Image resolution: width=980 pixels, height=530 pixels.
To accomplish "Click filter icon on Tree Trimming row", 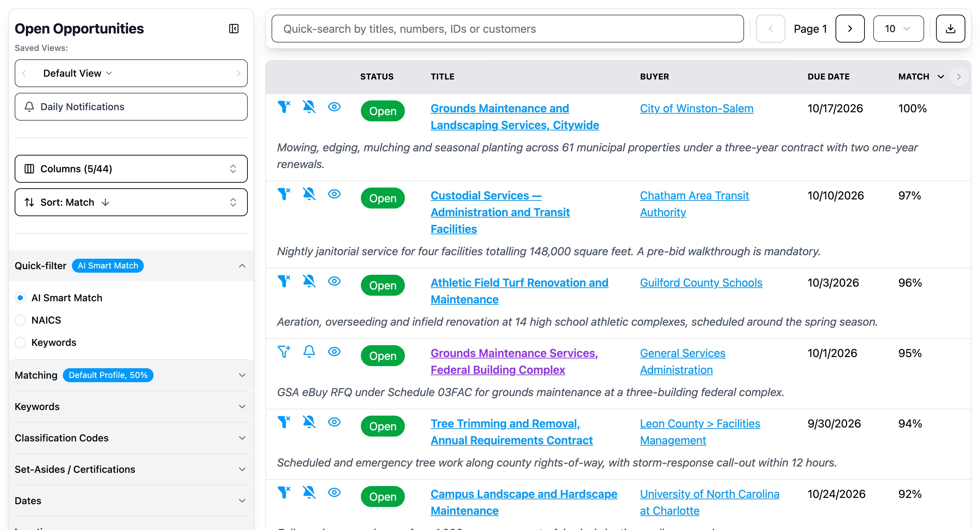I will point(284,422).
